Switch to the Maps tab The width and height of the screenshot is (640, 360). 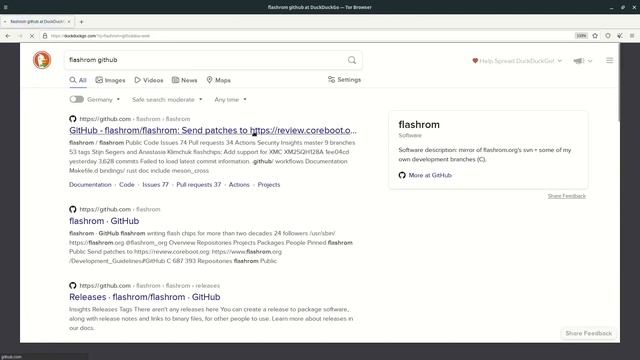[x=218, y=80]
